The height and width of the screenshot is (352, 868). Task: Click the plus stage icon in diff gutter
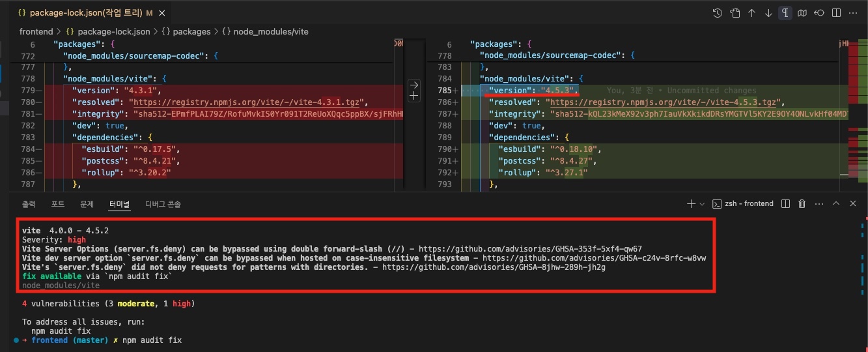[x=413, y=96]
